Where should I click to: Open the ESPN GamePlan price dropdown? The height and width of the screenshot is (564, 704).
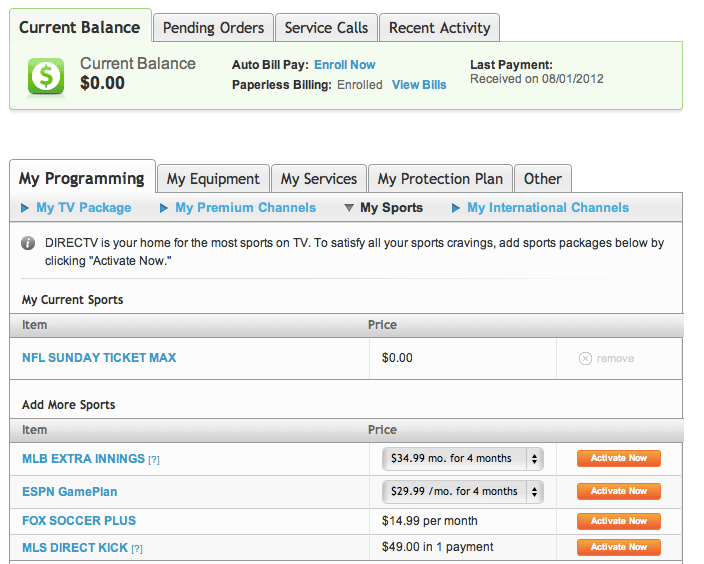(x=462, y=491)
